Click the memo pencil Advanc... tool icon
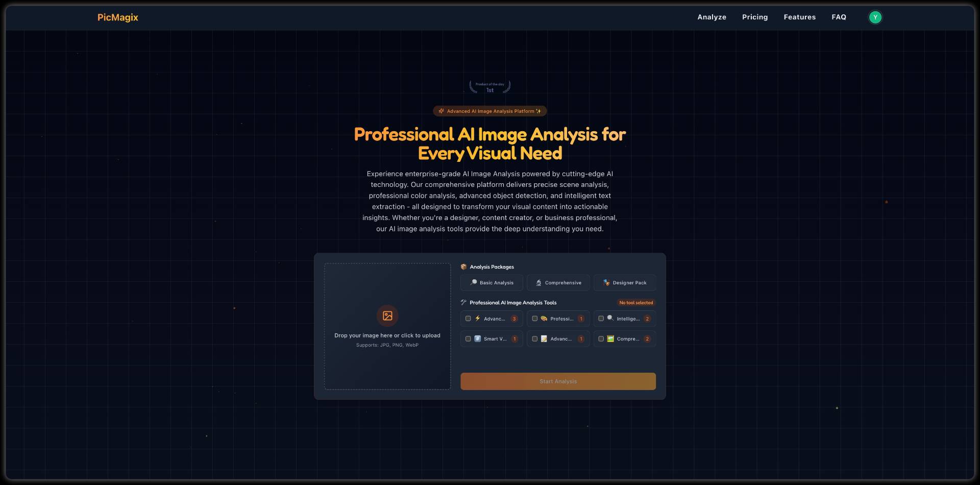The width and height of the screenshot is (980, 485). (x=544, y=339)
